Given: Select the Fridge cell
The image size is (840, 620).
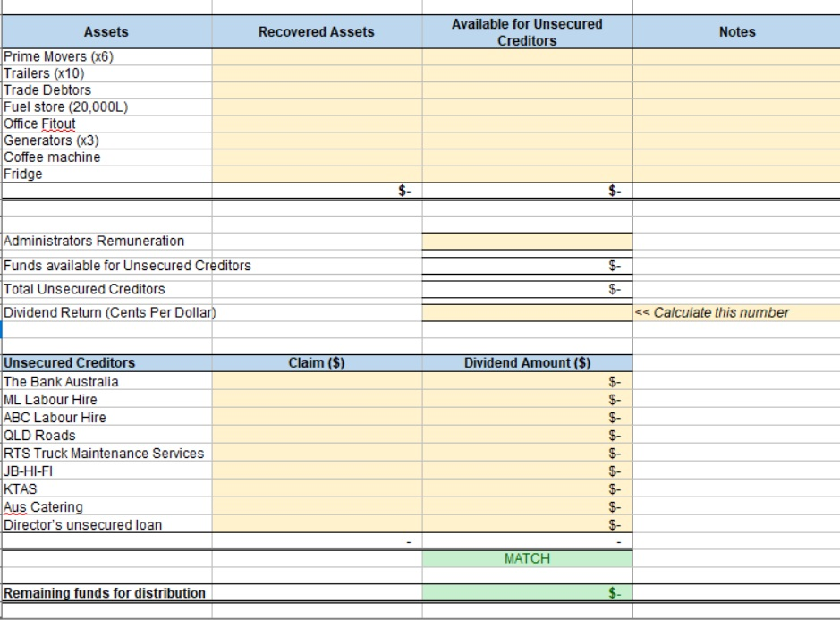Looking at the screenshot, I should (x=106, y=174).
